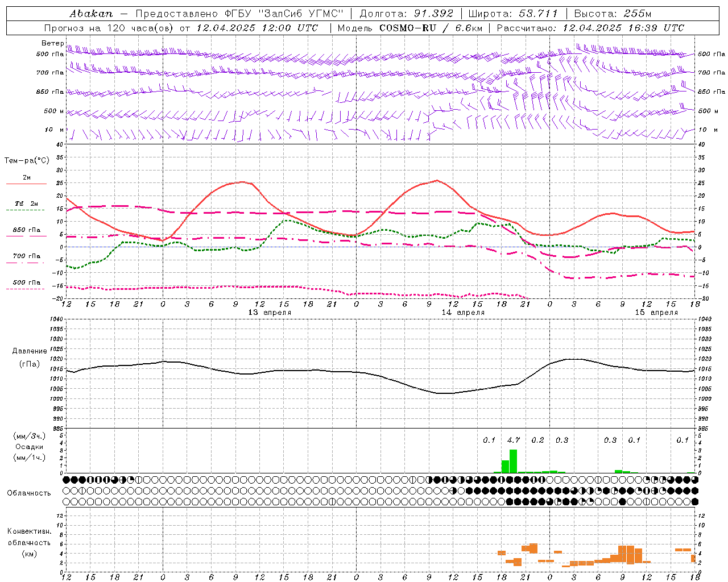Click the 4.7 precipitation amount value
This screenshot has width=728, height=582.
click(x=514, y=440)
